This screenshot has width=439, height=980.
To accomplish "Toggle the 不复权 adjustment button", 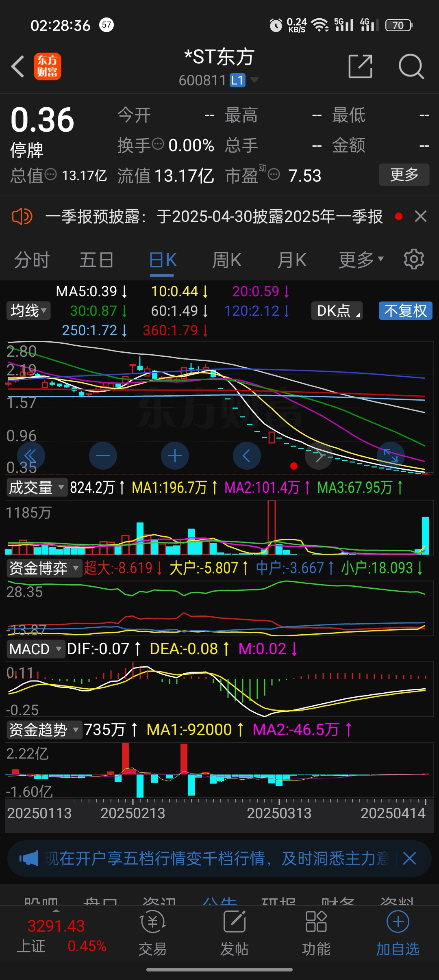I will (x=406, y=311).
